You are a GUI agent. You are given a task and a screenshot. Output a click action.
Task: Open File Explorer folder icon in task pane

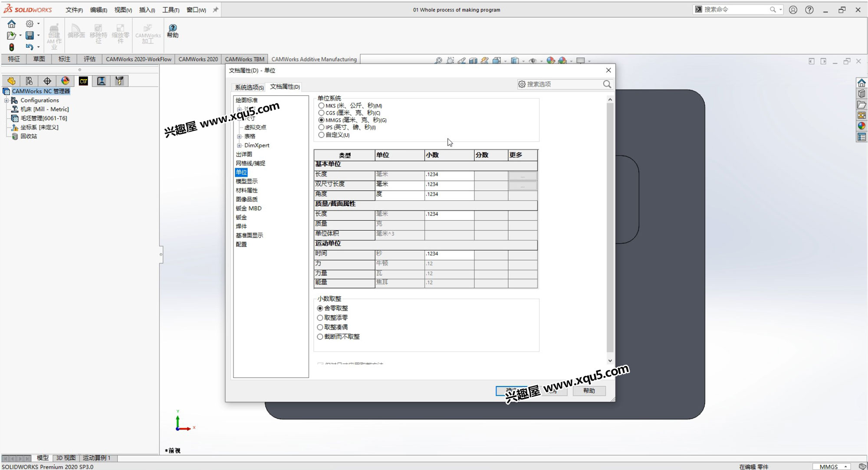(x=861, y=104)
